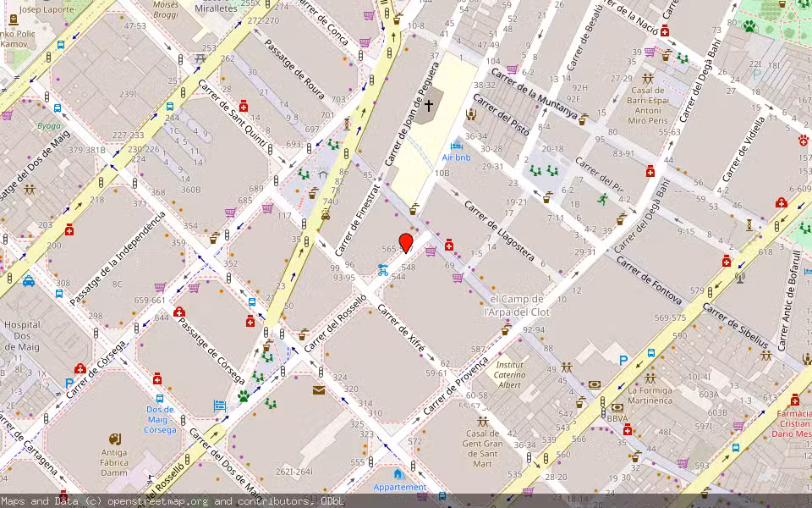Select the Carrer de Cartagena label

(x=29, y=446)
